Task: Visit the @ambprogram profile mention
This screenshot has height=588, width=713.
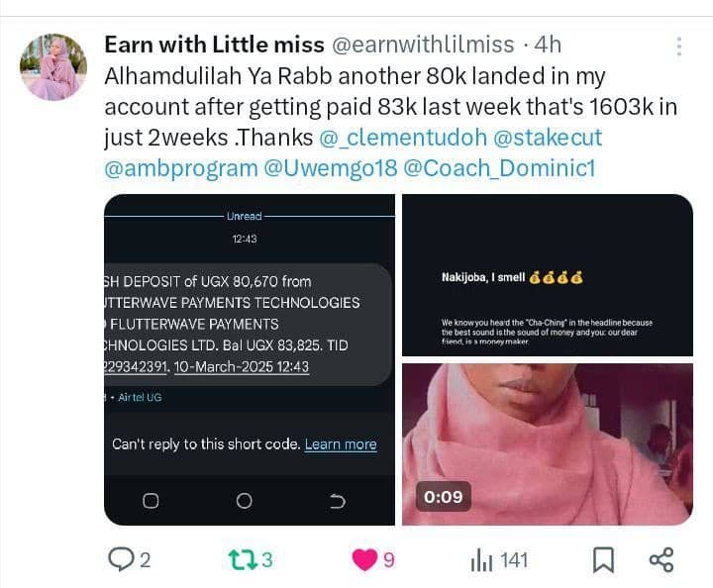Action: (181, 168)
